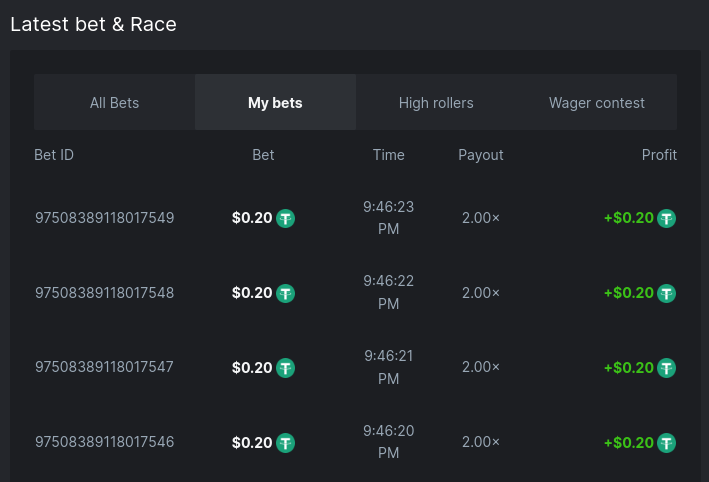Select the My bets tab
This screenshot has height=482, width=709.
coord(275,103)
